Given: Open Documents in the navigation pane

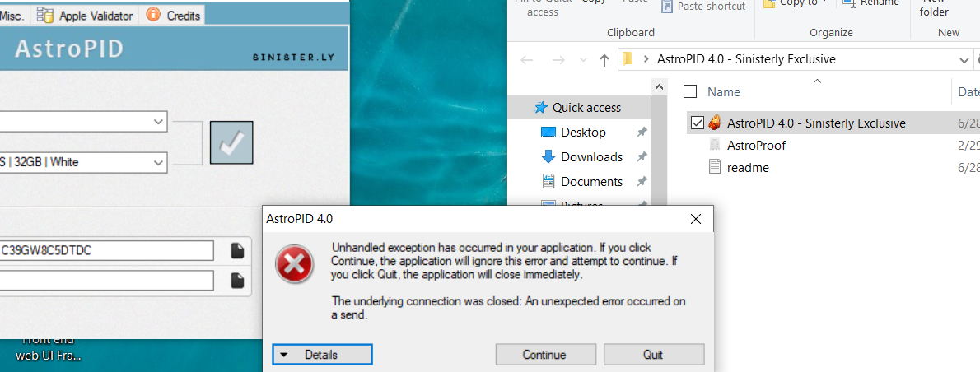Looking at the screenshot, I should (591, 182).
